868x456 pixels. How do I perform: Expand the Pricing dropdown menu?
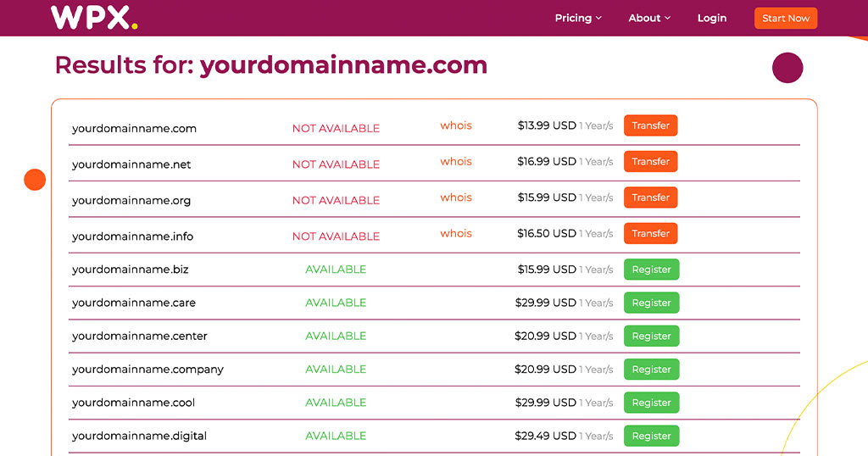[578, 18]
